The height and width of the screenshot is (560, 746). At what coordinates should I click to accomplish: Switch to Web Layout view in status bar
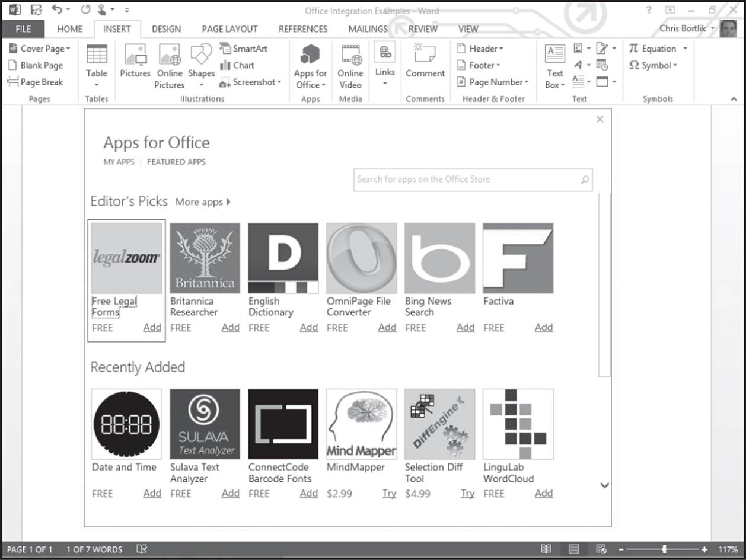click(601, 549)
